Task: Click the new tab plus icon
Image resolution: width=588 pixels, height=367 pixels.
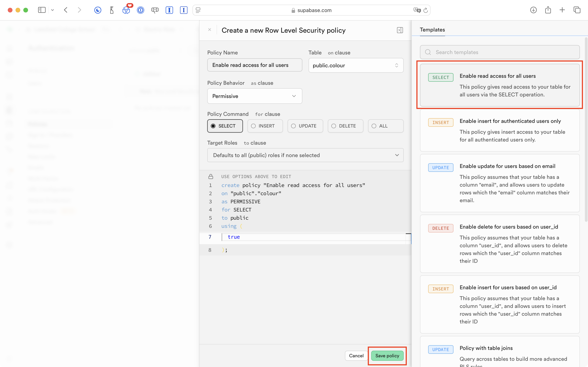Action: click(x=562, y=10)
